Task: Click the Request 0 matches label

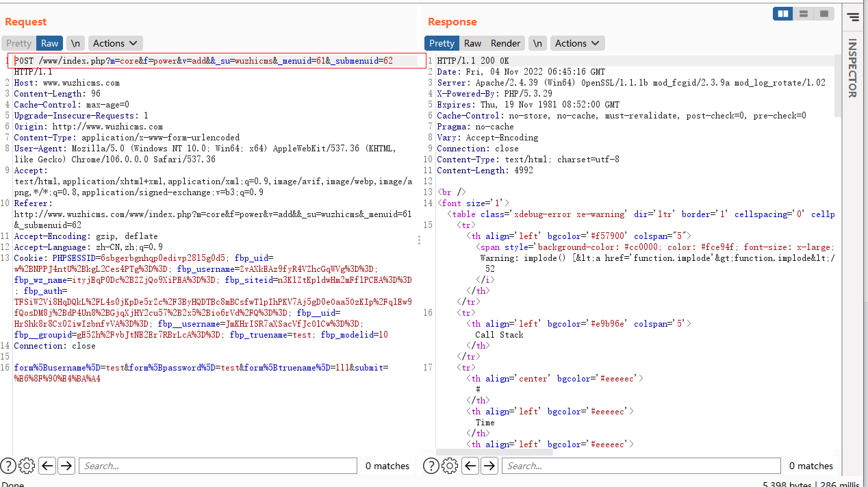Action: click(387, 466)
